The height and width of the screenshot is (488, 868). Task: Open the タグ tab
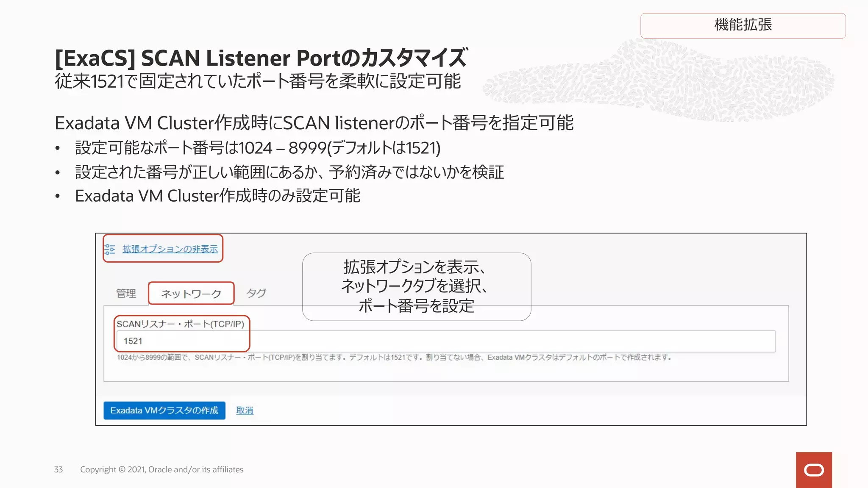(x=256, y=293)
